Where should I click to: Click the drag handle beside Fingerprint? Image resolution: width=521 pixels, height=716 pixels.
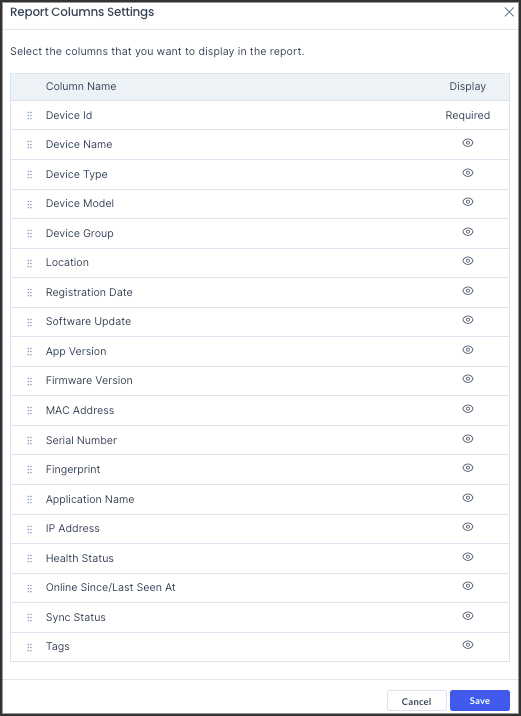click(30, 469)
